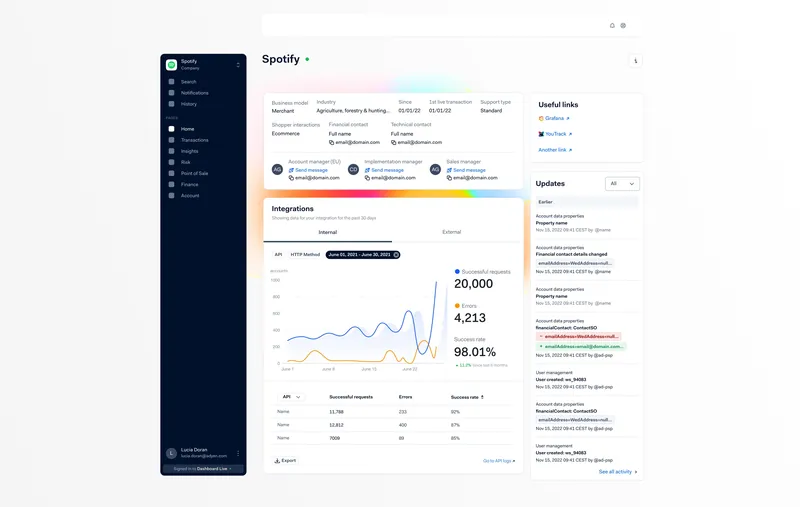Click the Spotify company logo in sidebar

pyautogui.click(x=171, y=65)
